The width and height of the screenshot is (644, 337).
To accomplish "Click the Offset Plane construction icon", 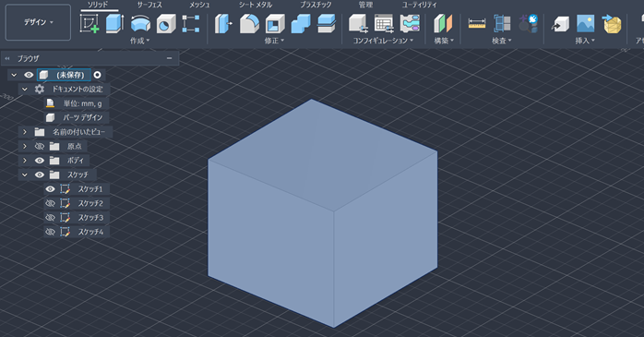I will [443, 23].
